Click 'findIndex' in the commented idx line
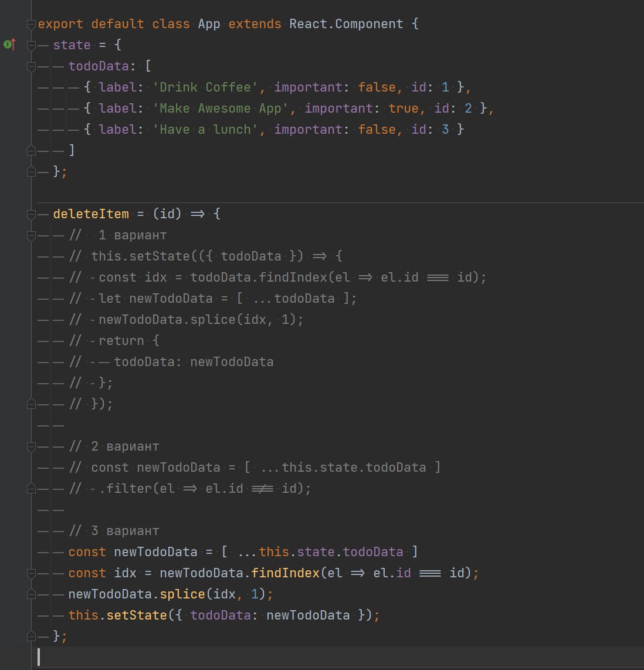 click(293, 278)
